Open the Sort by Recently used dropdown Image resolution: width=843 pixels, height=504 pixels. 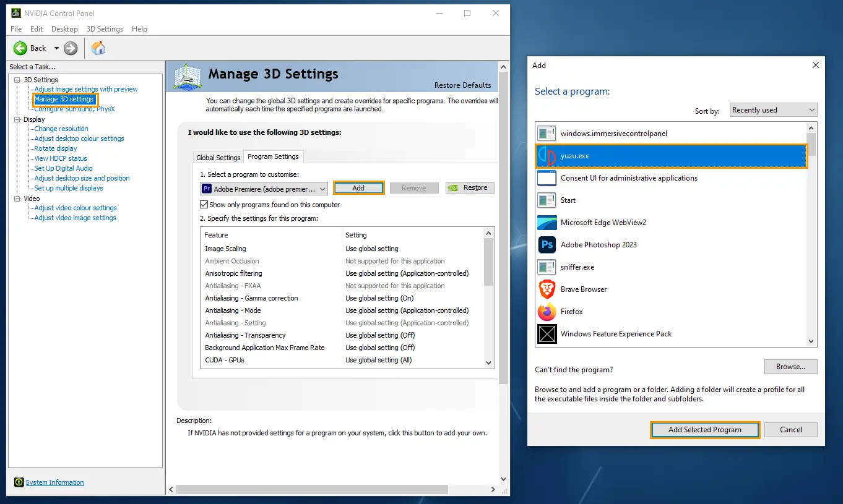773,110
